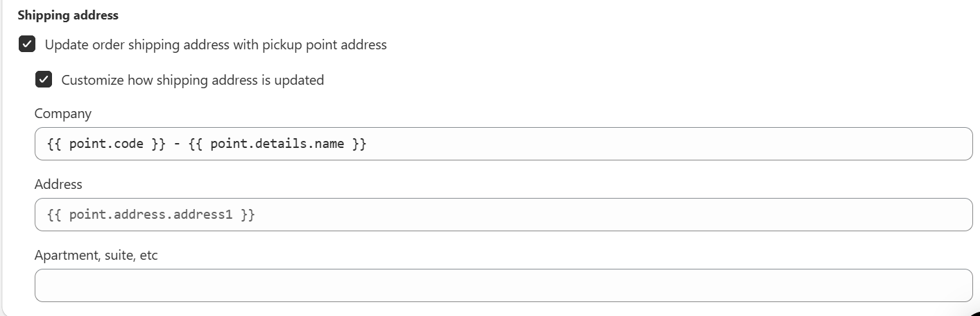Click the point.details.name variable in Company field
980x316 pixels.
[x=277, y=144]
